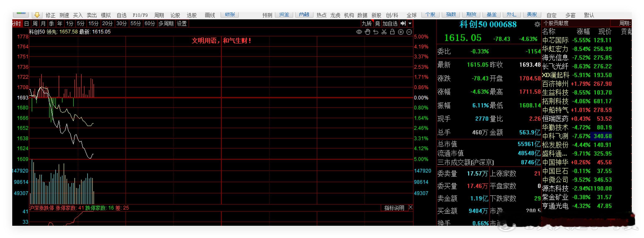The image size is (644, 238).
Task: Click the 研报 button
Action: tap(230, 15)
